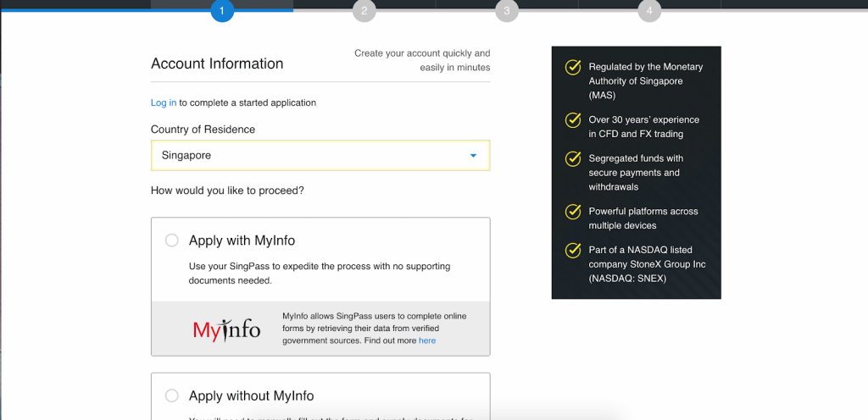Click 'How would you like to proceed?' text

227,191
